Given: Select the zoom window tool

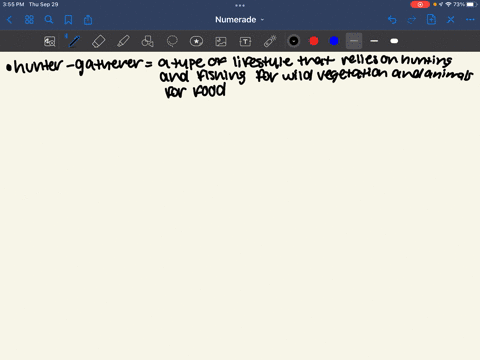Looking at the screenshot, I should click(50, 41).
